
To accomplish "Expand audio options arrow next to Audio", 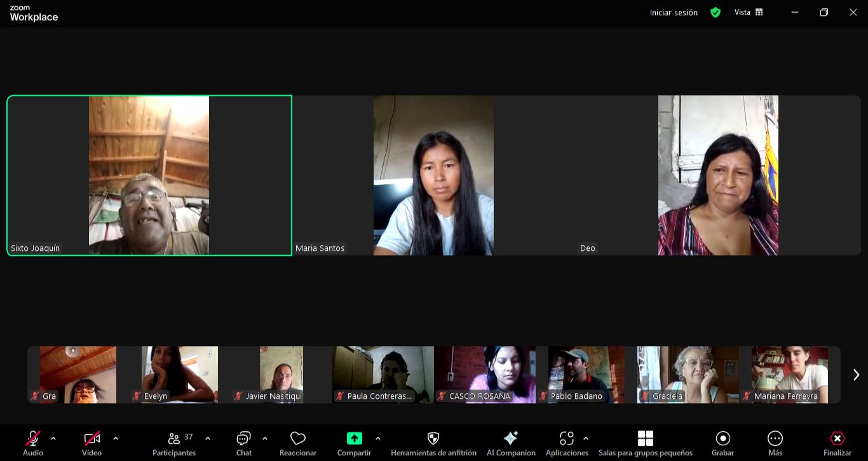I will click(x=53, y=438).
